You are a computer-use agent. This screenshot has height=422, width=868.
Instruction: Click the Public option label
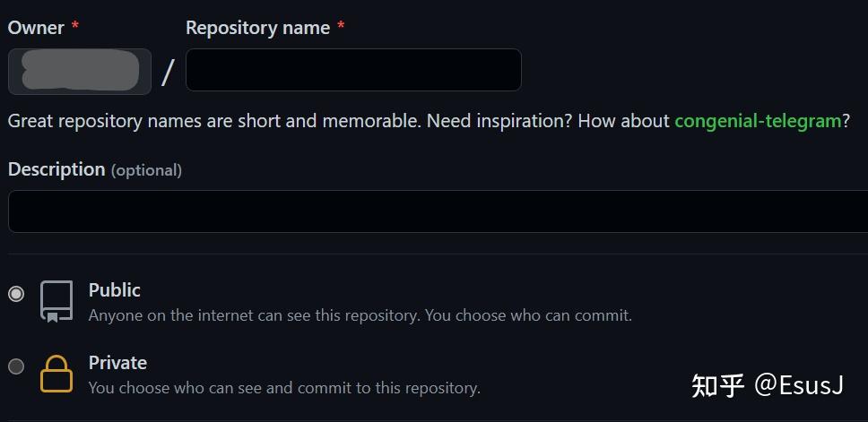(x=114, y=290)
